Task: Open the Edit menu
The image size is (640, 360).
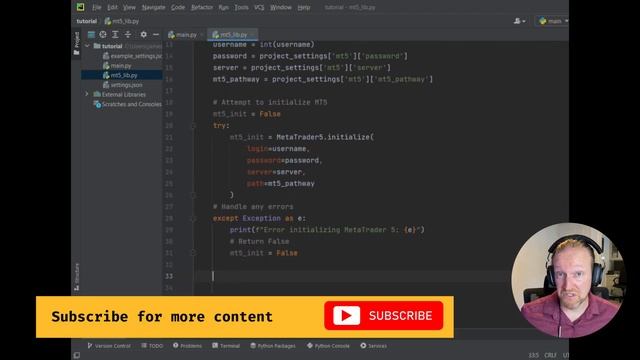Action: tap(112, 7)
